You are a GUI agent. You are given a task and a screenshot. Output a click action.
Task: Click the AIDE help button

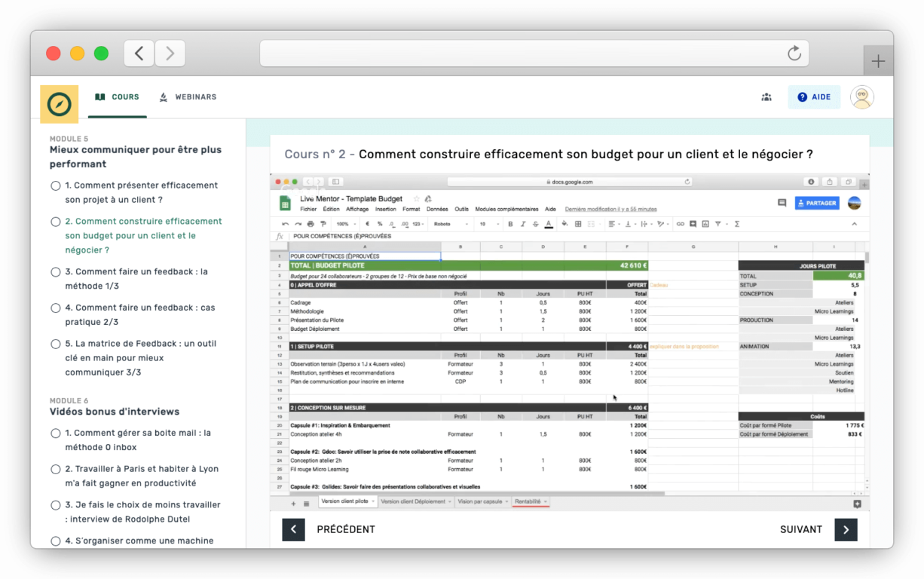814,97
